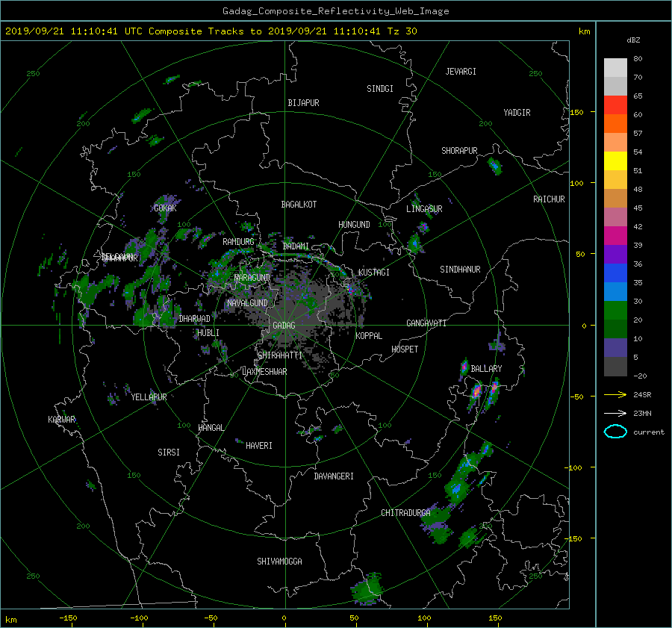The width and height of the screenshot is (672, 628).
Task: Click the NARAGUND city label
Action: (252, 278)
